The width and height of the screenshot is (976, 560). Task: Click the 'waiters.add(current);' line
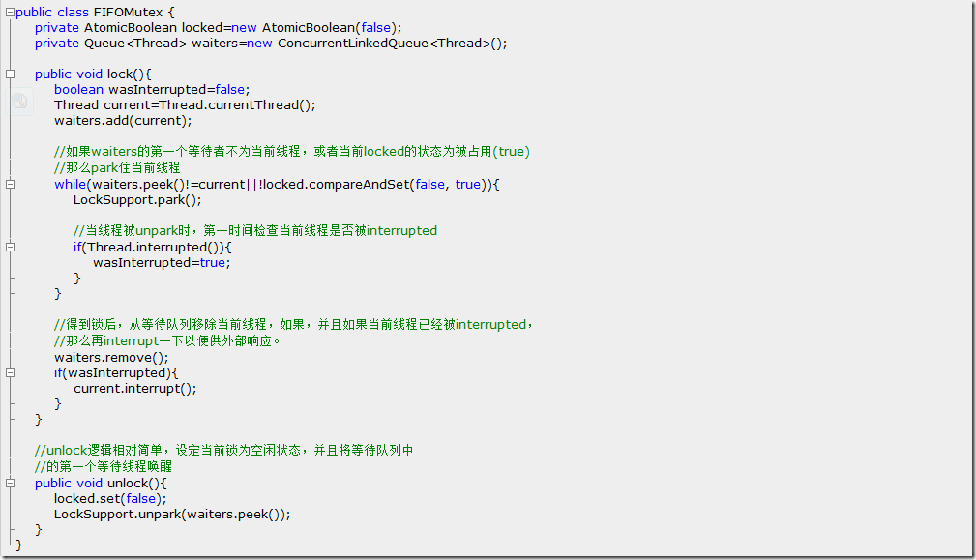click(123, 120)
